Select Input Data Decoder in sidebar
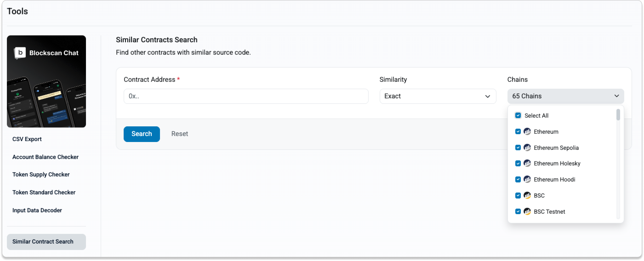Screen dimensions: 644x261 coord(37,210)
